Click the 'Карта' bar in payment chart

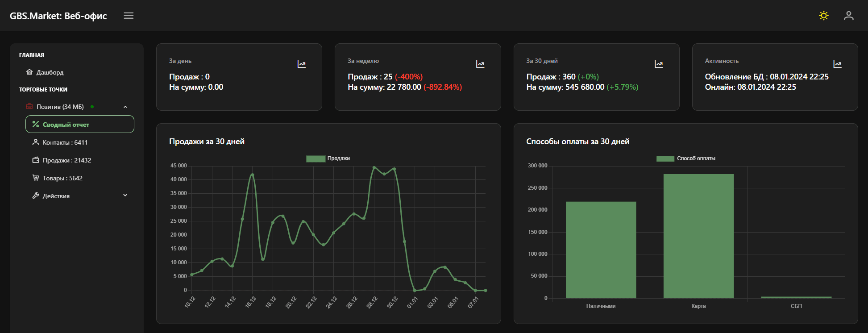click(698, 236)
